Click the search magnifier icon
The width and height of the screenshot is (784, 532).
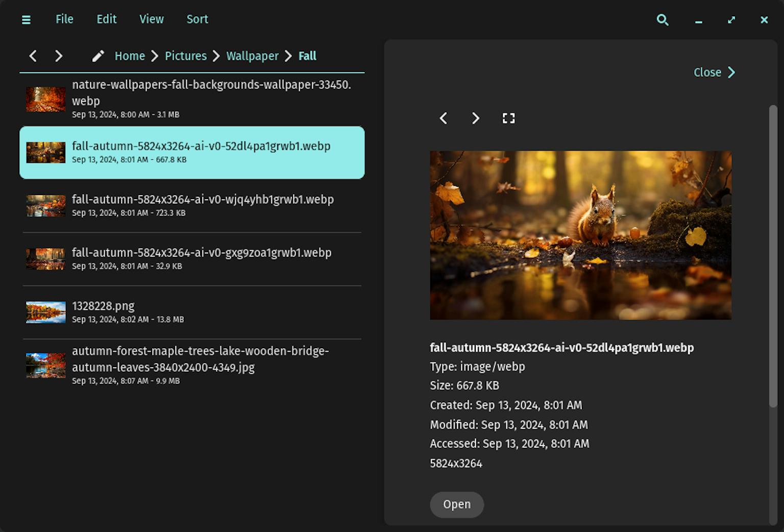coord(662,19)
